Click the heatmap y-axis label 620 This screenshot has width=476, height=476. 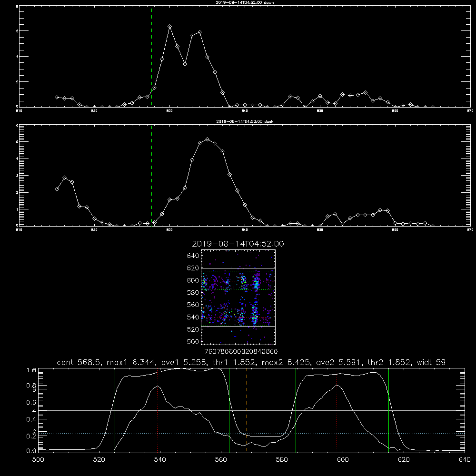(x=193, y=268)
